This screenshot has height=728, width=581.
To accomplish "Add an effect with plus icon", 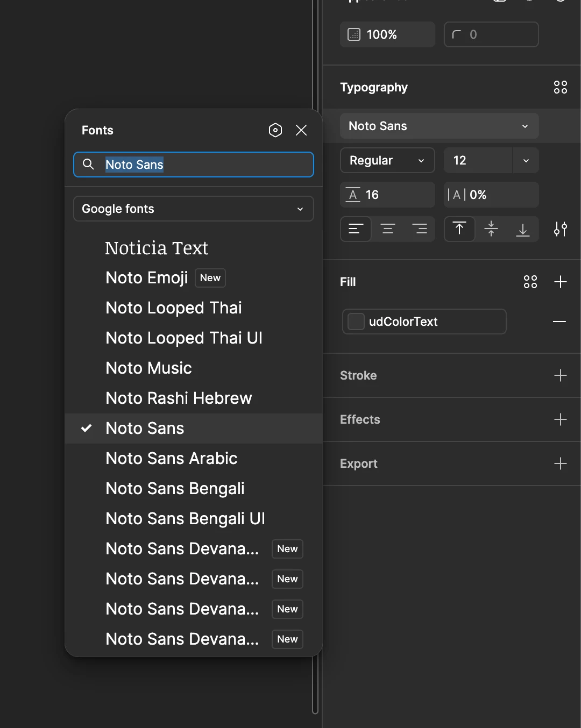I will pyautogui.click(x=561, y=419).
